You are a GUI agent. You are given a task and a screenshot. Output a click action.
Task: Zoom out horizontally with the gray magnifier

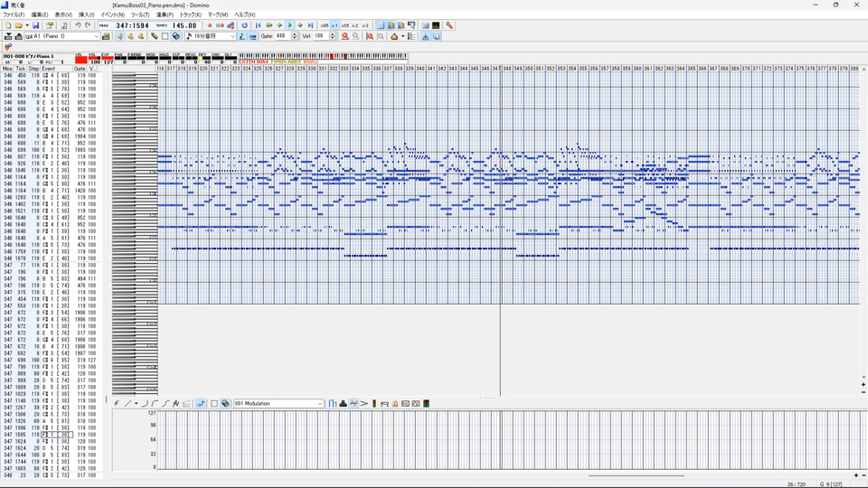coord(355,36)
